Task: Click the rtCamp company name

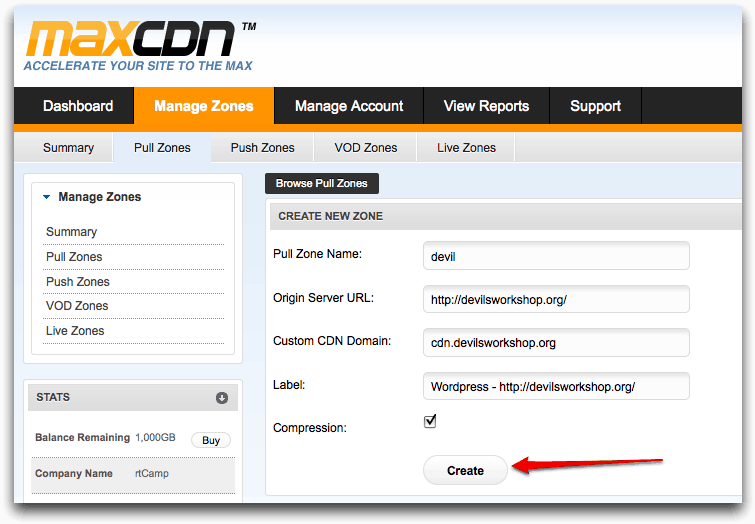Action: click(152, 473)
